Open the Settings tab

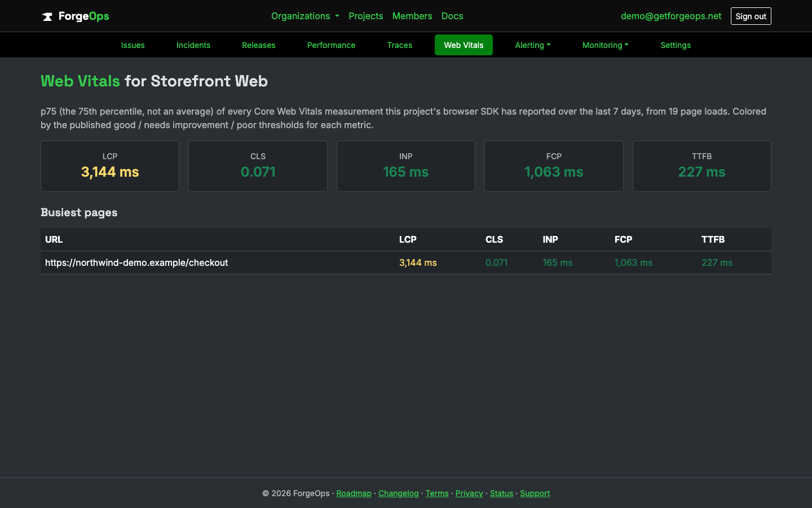click(676, 45)
